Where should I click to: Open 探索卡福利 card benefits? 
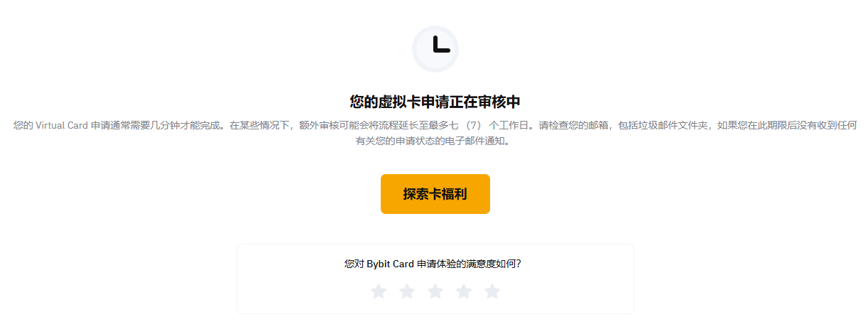coord(435,194)
